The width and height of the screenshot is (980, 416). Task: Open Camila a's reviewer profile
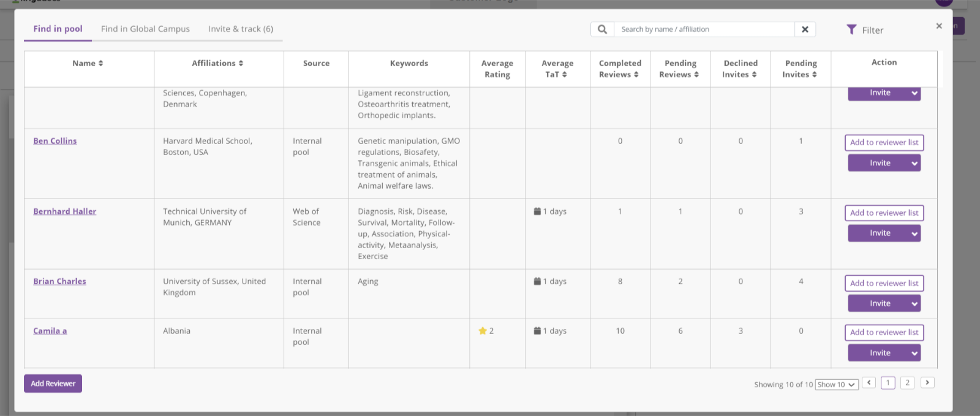click(50, 331)
